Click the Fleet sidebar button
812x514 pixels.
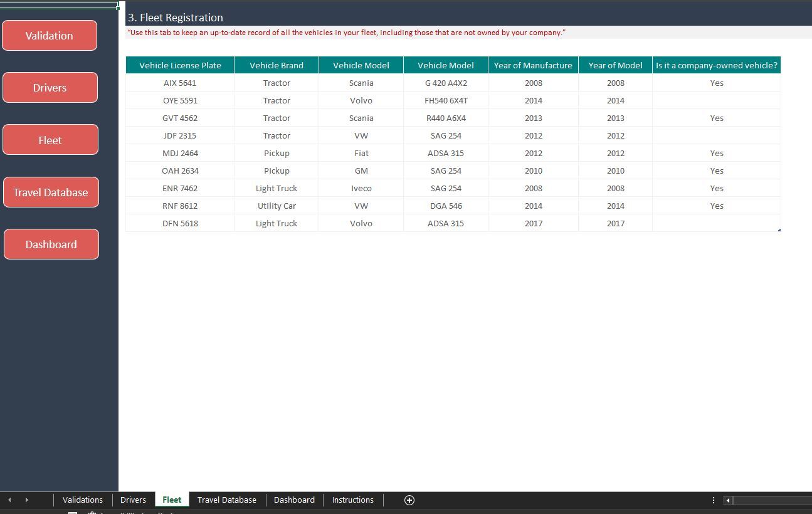click(x=50, y=139)
